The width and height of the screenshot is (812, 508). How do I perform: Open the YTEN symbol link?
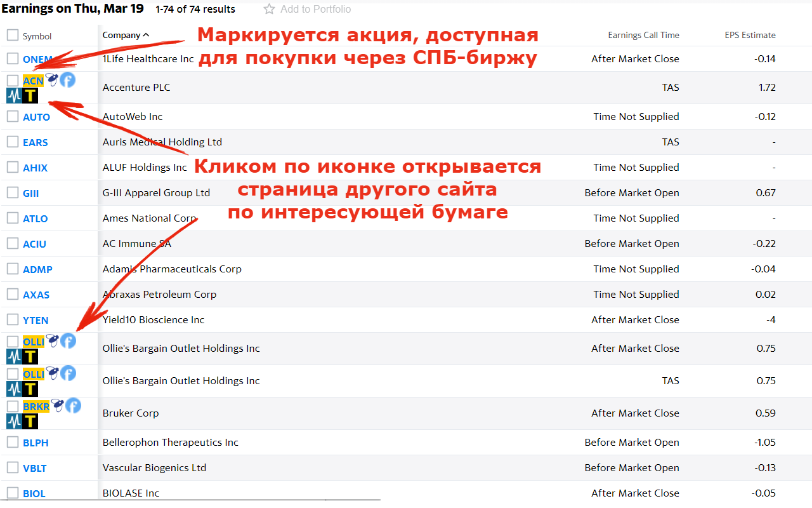[x=36, y=320]
